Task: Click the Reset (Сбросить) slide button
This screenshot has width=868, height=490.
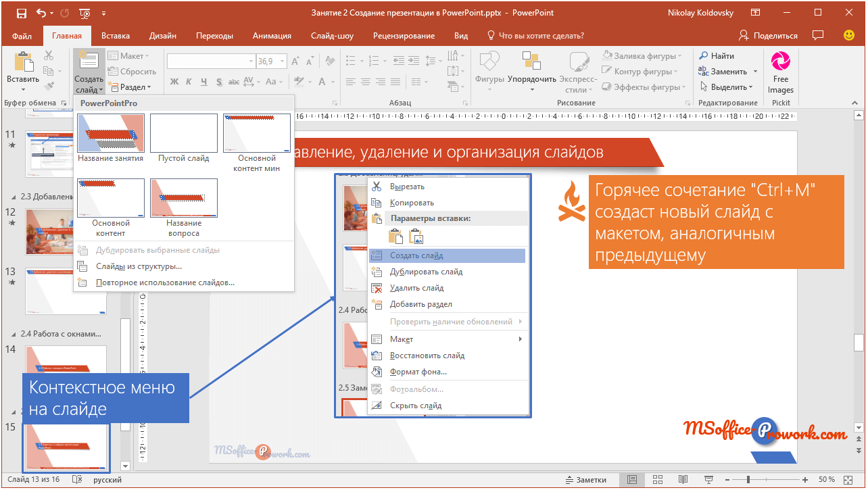Action: pyautogui.click(x=132, y=72)
